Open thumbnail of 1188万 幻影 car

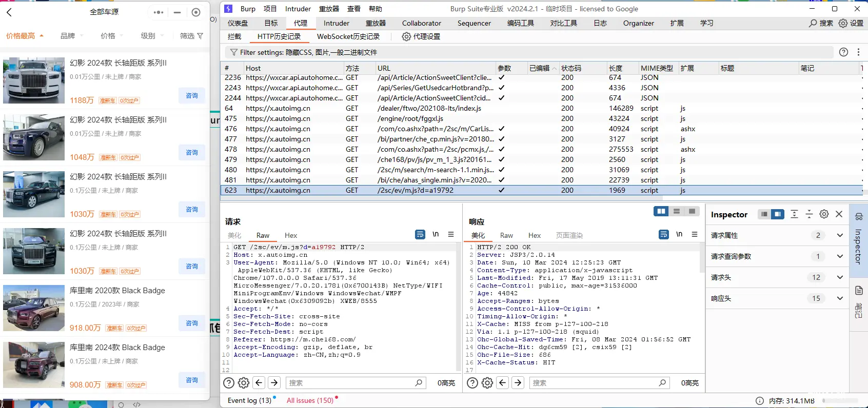[34, 80]
